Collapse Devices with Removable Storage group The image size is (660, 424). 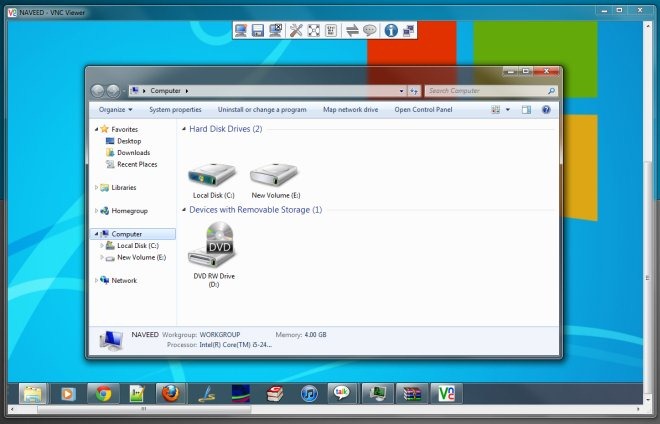tap(184, 210)
